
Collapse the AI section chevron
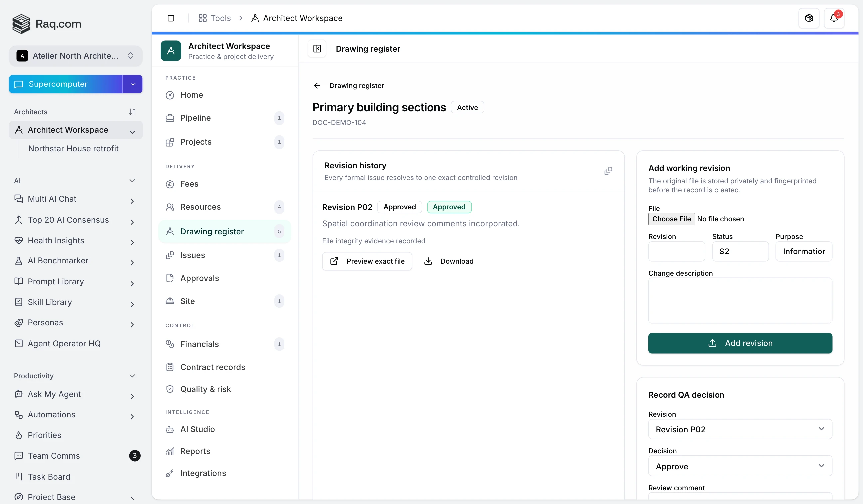132,181
